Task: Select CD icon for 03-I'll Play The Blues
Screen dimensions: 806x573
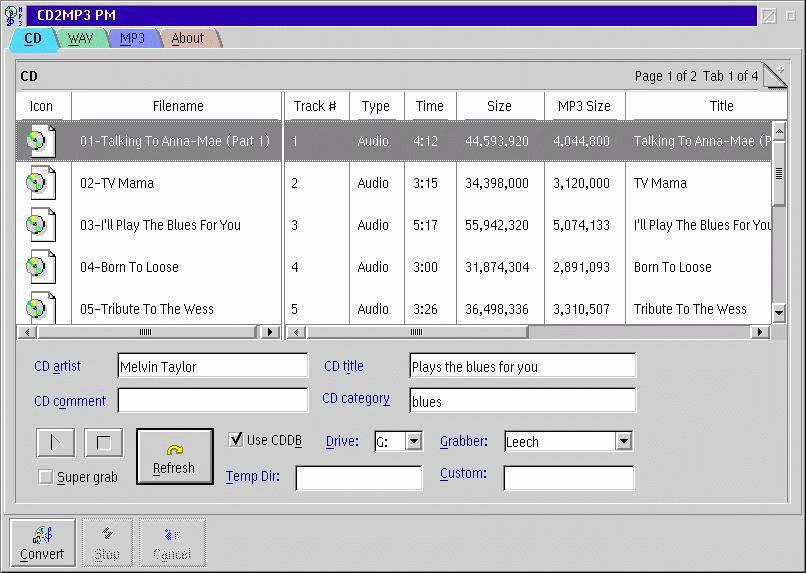Action: pyautogui.click(x=41, y=225)
